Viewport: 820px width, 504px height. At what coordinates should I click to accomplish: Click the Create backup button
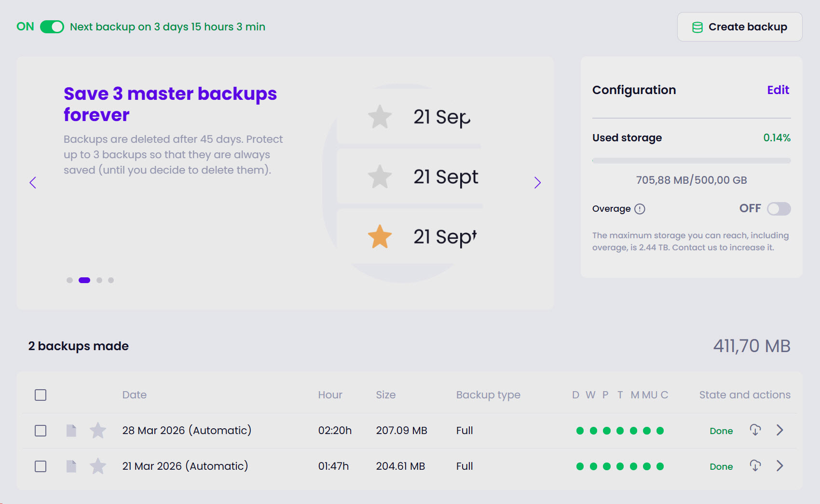(x=739, y=27)
